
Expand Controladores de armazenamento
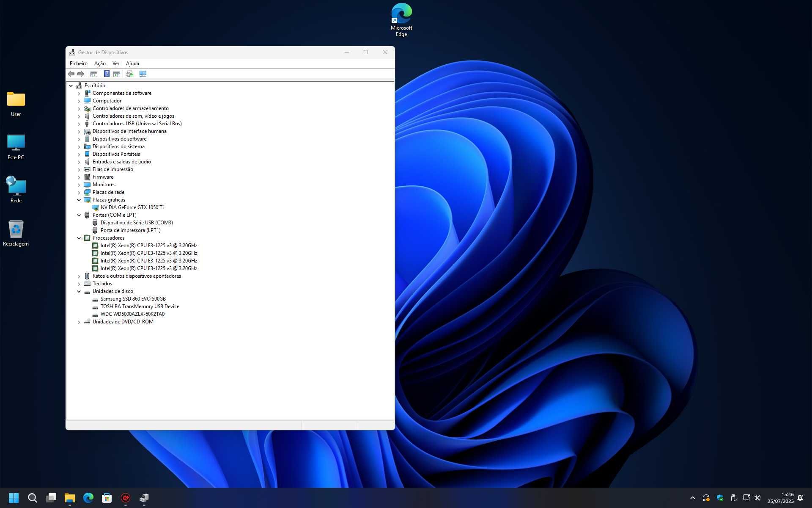click(79, 108)
